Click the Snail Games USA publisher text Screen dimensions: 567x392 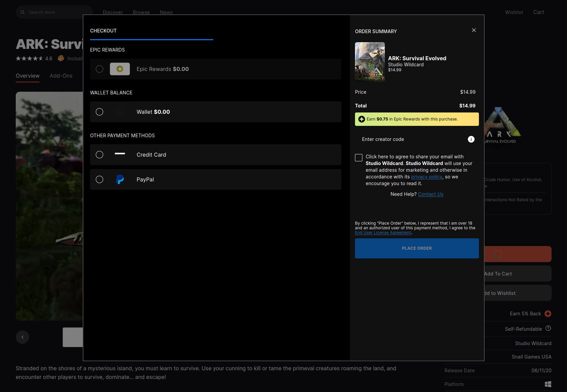click(531, 357)
